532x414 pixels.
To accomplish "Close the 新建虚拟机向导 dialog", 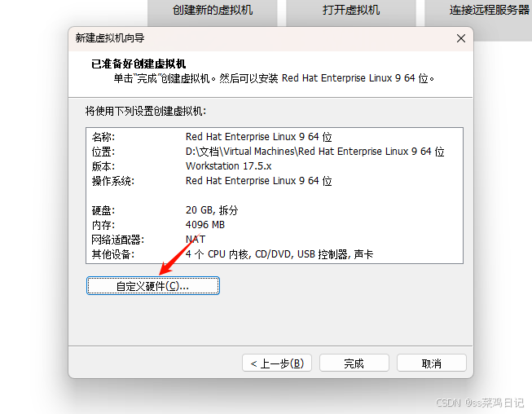I will click(x=461, y=38).
